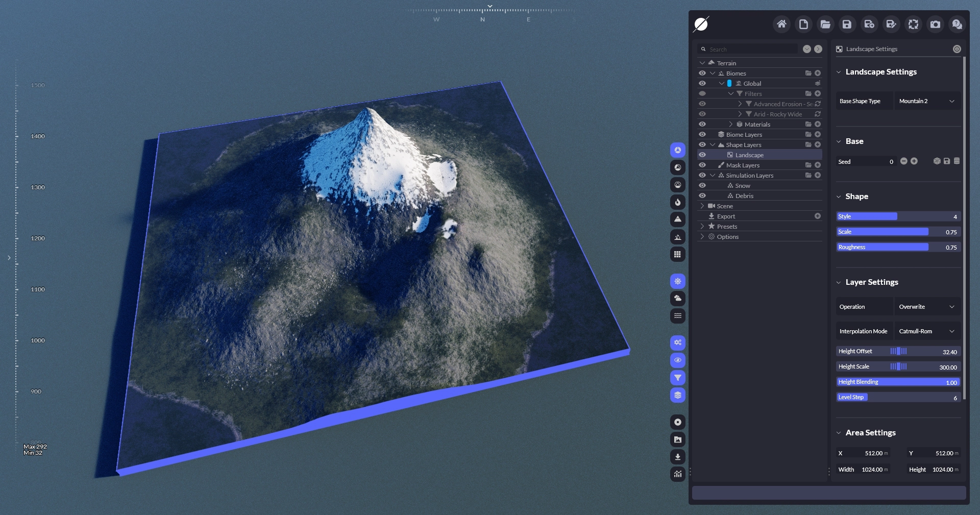The width and height of the screenshot is (980, 515).
Task: Toggle the Mask Layers eye icon
Action: click(x=702, y=165)
